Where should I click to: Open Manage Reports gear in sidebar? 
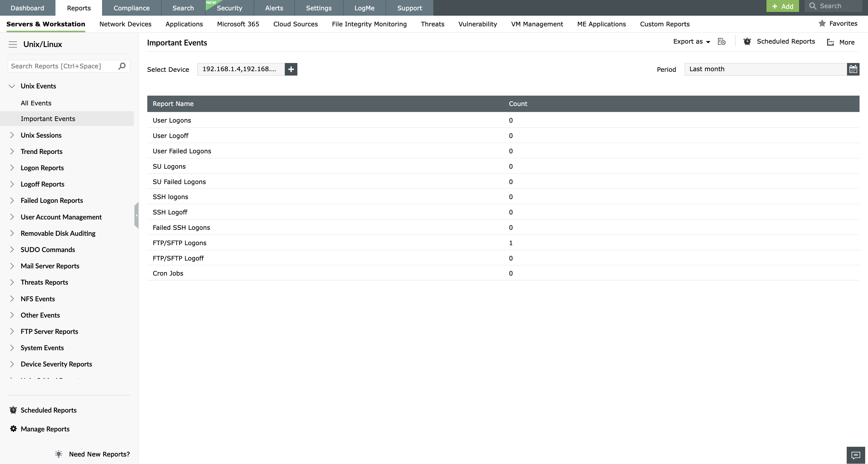pos(13,429)
